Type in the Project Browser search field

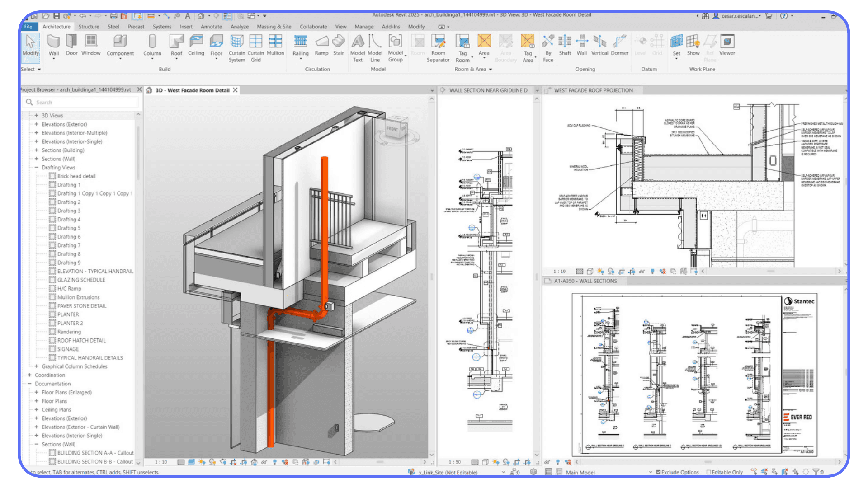tap(81, 102)
